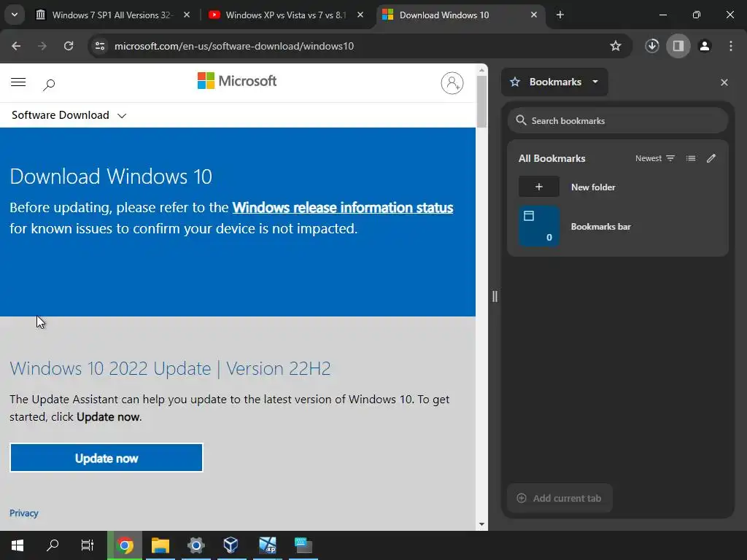This screenshot has height=560, width=747.
Task: Close the Windows 7 SP1 tab
Action: pyautogui.click(x=187, y=15)
